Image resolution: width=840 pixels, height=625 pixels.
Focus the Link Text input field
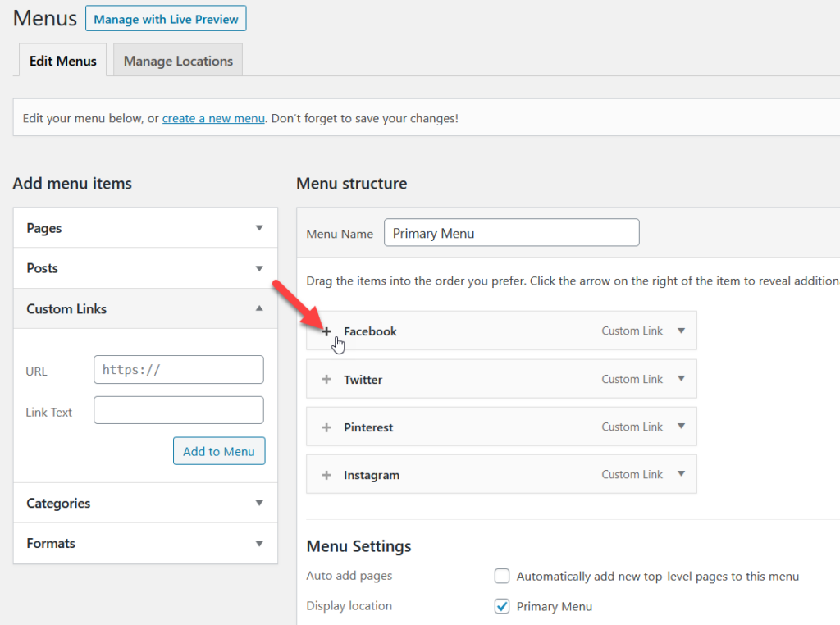click(x=178, y=410)
